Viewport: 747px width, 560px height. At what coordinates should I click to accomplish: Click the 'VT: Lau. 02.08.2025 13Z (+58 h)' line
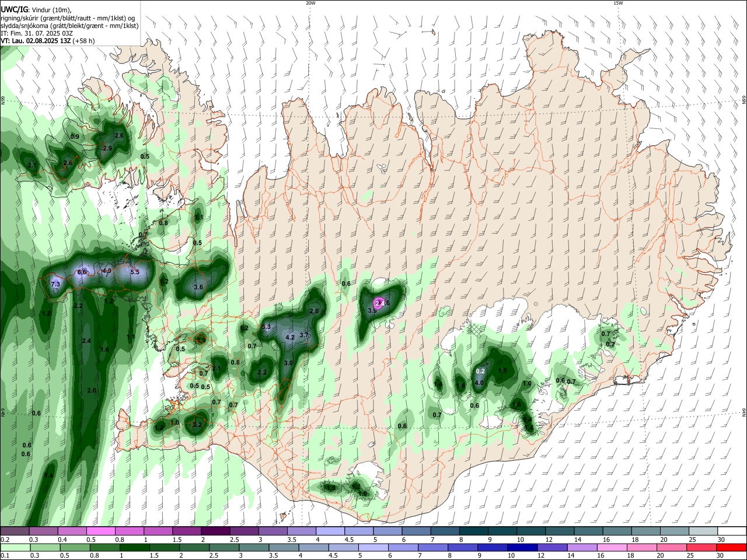point(48,41)
